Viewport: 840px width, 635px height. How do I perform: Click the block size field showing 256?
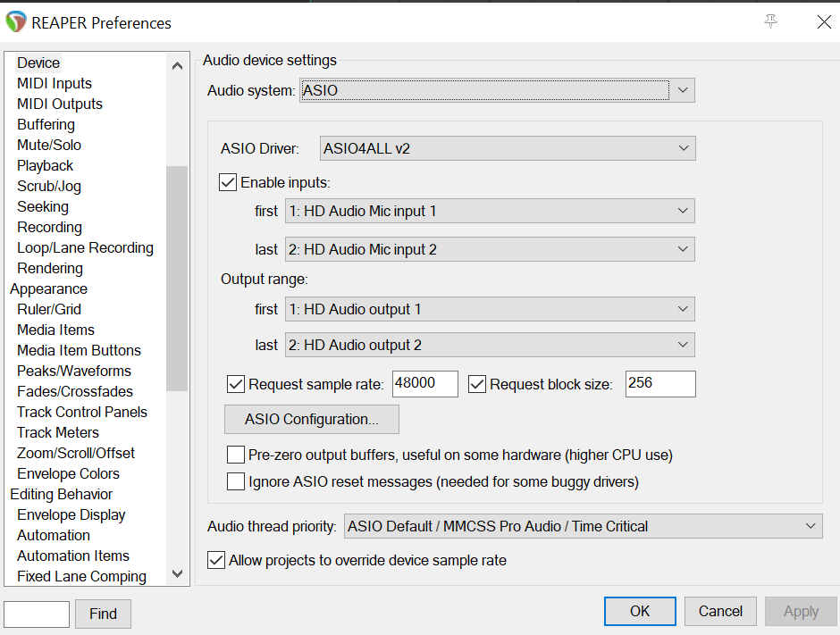click(x=660, y=384)
